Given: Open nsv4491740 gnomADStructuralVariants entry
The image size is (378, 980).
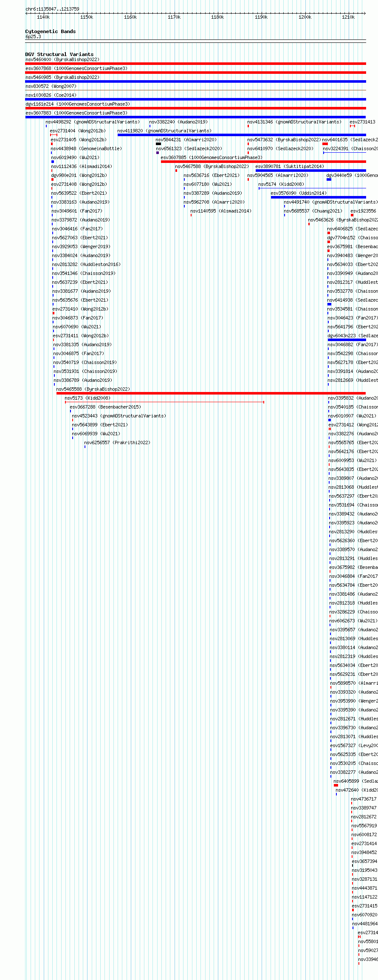Looking at the screenshot, I should [x=331, y=202].
